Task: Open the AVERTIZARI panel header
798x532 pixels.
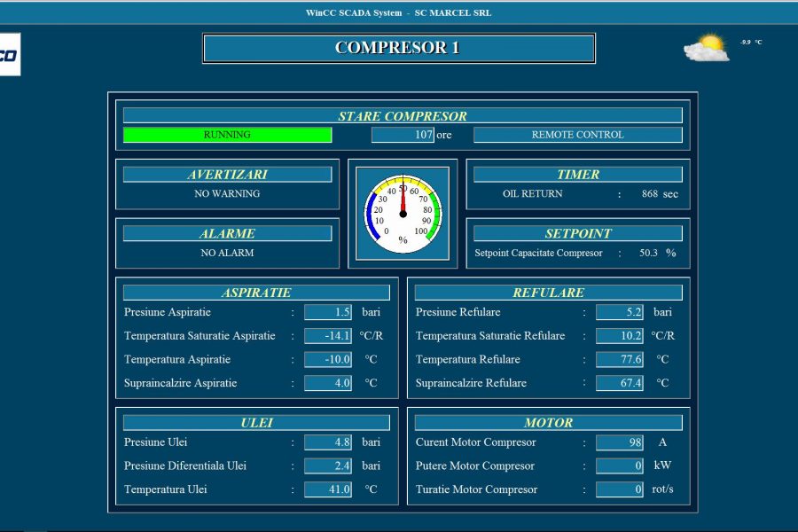Action: click(227, 175)
